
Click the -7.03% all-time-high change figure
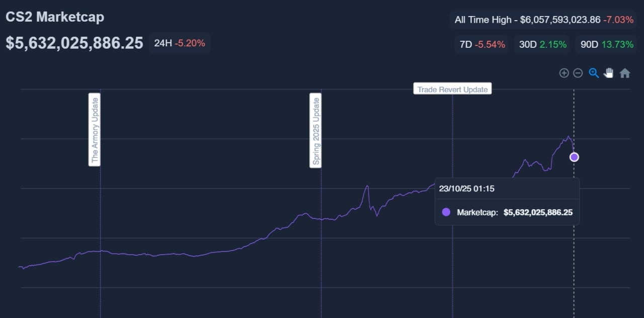[x=618, y=20]
